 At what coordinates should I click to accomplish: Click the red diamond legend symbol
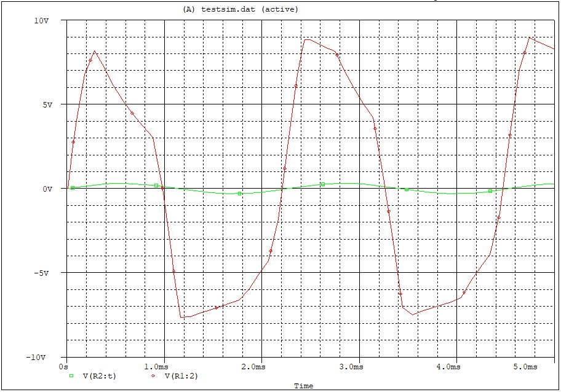pyautogui.click(x=153, y=375)
